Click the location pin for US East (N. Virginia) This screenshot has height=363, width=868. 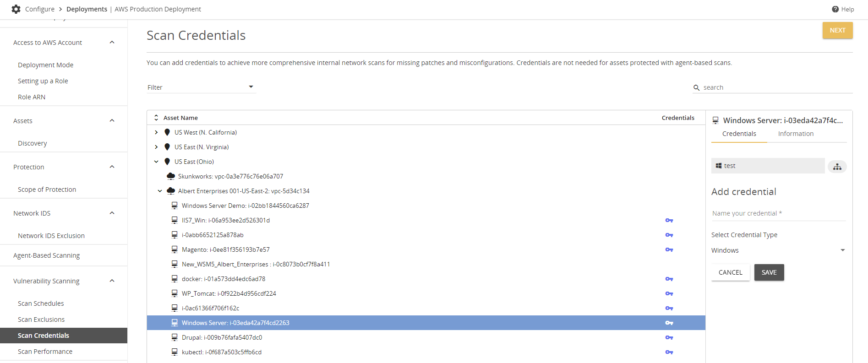coord(167,147)
